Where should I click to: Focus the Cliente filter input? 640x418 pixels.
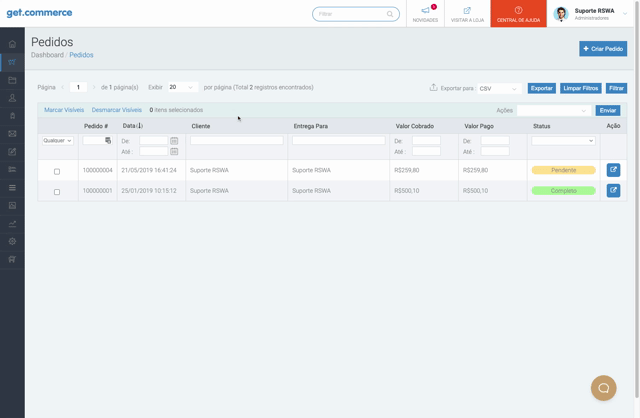pyautogui.click(x=236, y=140)
